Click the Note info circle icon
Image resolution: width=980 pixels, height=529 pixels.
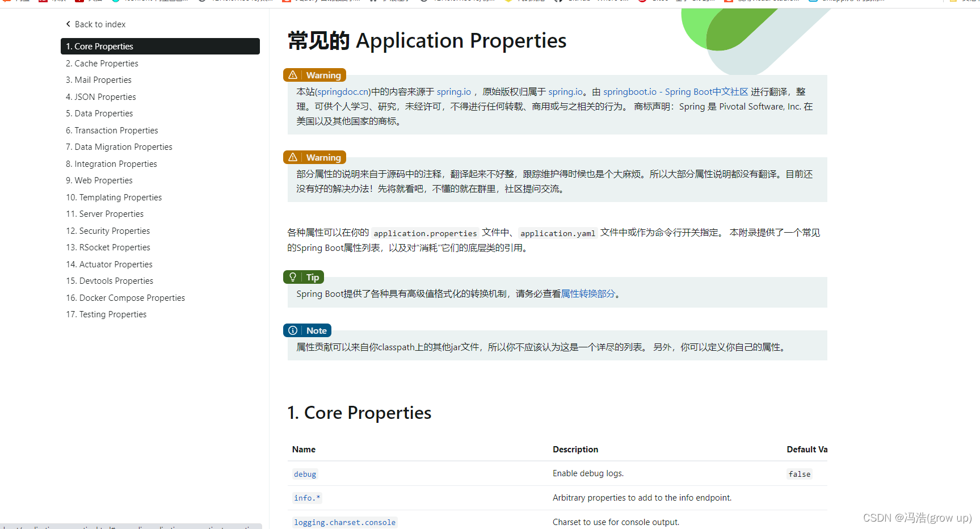(293, 330)
